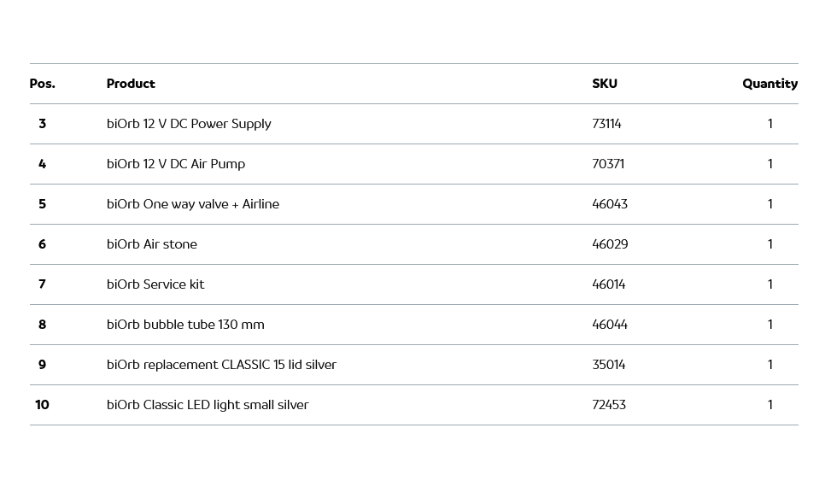The width and height of the screenshot is (831, 504).
Task: Select 'biOrb 12 V DC Power Supply'
Action: click(189, 124)
